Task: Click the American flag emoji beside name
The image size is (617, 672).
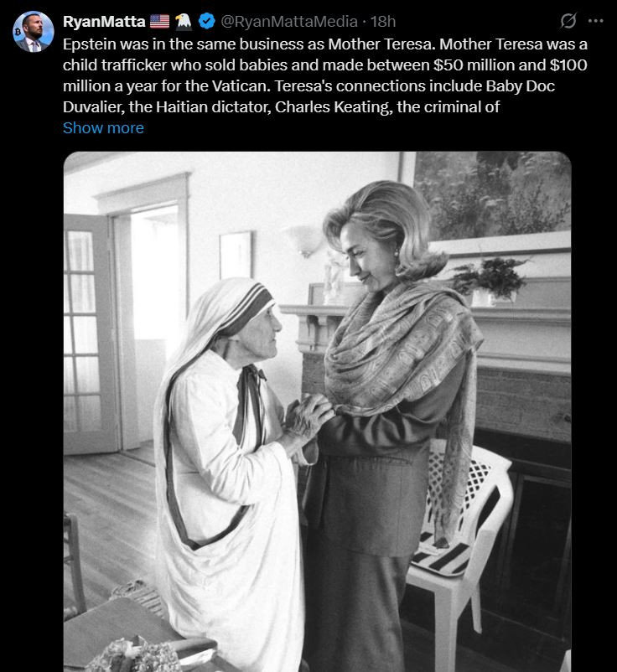Action: (159, 21)
